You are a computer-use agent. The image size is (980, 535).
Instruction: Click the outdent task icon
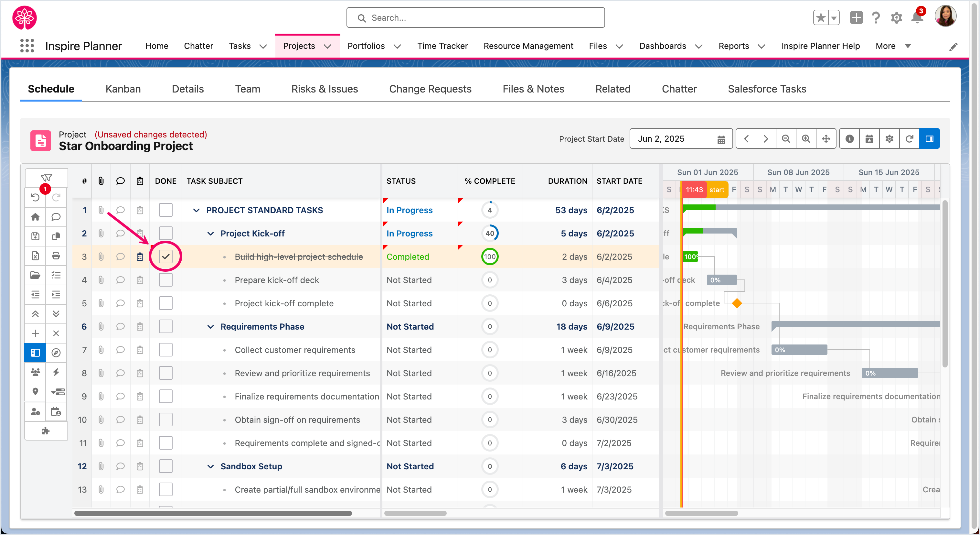coord(35,294)
